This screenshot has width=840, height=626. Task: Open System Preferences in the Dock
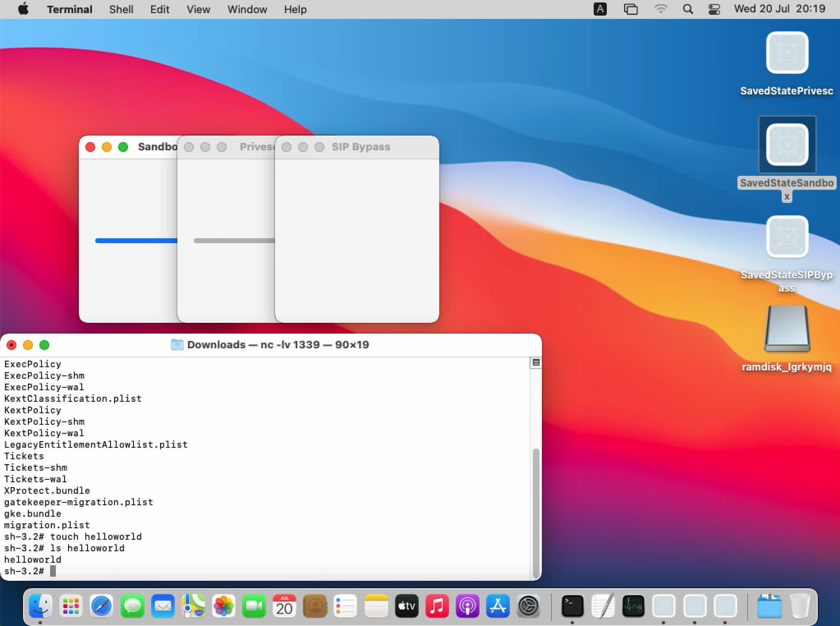click(528, 606)
